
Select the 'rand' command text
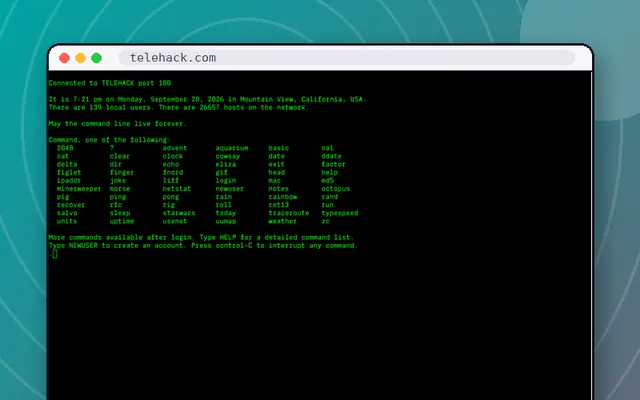tap(329, 197)
